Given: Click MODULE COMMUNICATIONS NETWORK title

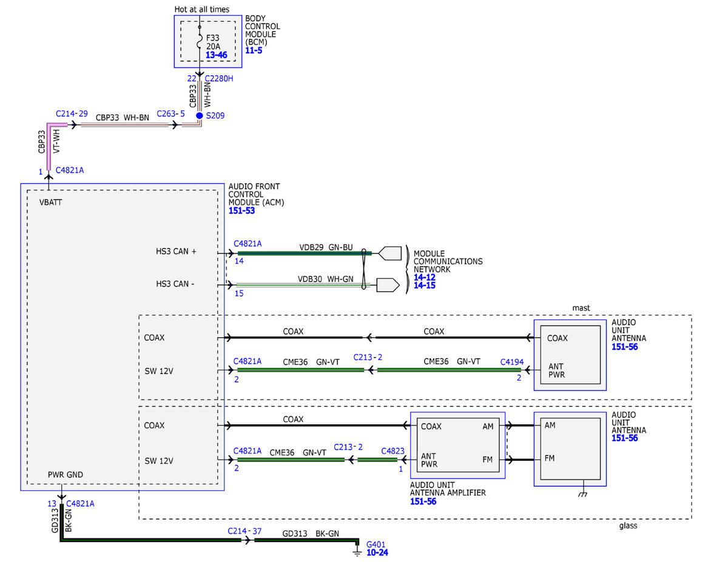Looking at the screenshot, I should coord(448,261).
